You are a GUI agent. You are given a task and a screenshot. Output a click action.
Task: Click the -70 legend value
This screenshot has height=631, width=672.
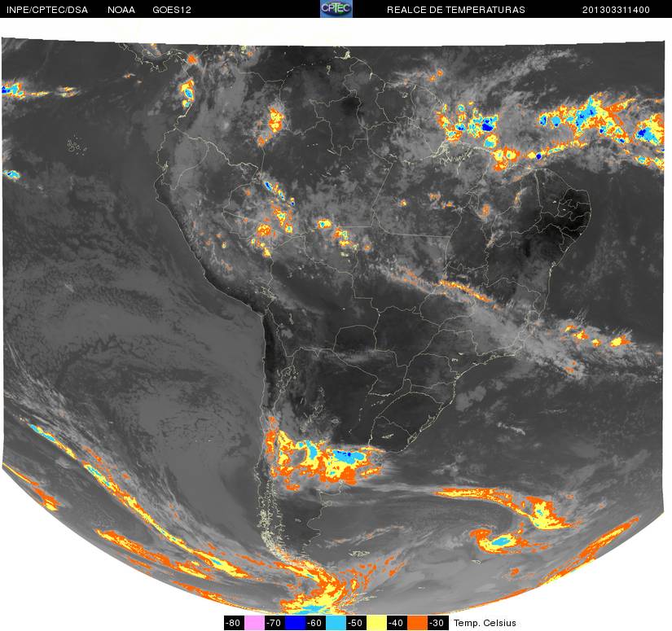pyautogui.click(x=275, y=622)
